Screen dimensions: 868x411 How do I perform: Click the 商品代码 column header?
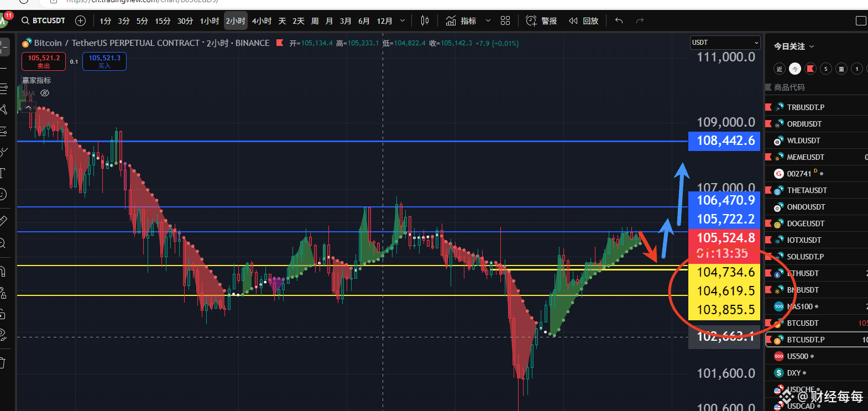pos(789,87)
